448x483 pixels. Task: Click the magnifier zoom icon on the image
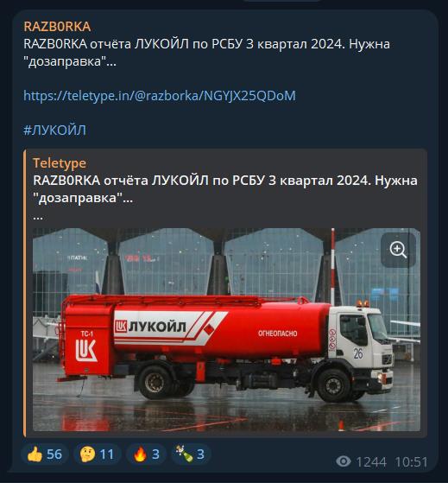tap(398, 250)
